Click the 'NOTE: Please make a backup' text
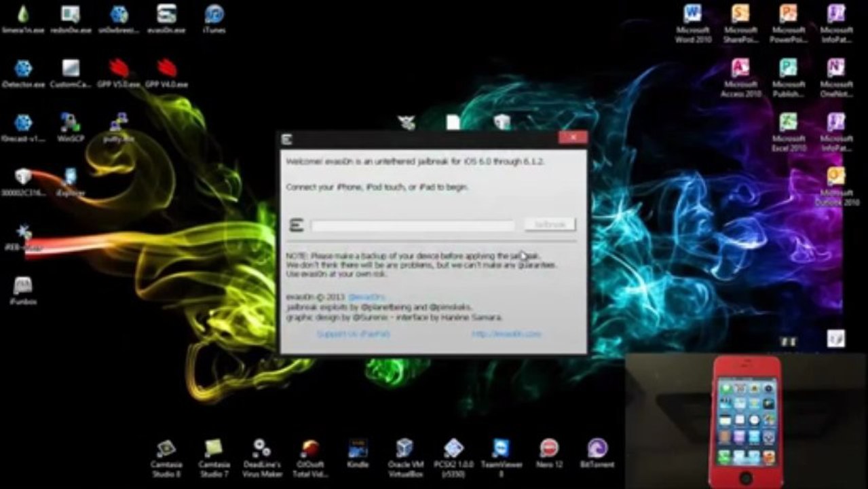The height and width of the screenshot is (489, 868). (x=413, y=256)
